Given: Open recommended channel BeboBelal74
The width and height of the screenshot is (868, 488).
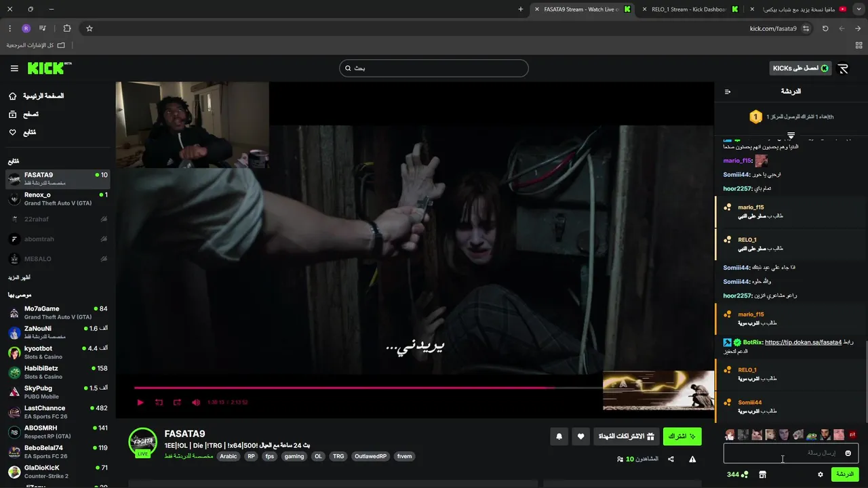Looking at the screenshot, I should 58,452.
